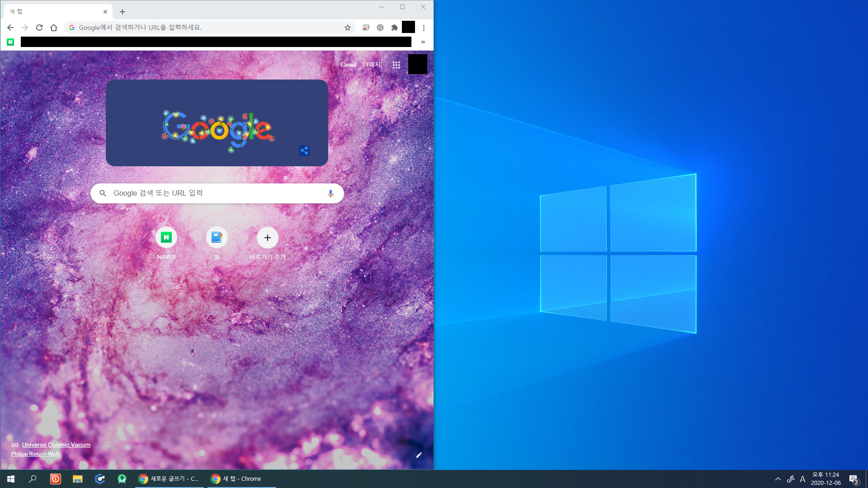Screen dimensions: 868x488
Task: Bookmark this page with star icon
Action: 348,28
